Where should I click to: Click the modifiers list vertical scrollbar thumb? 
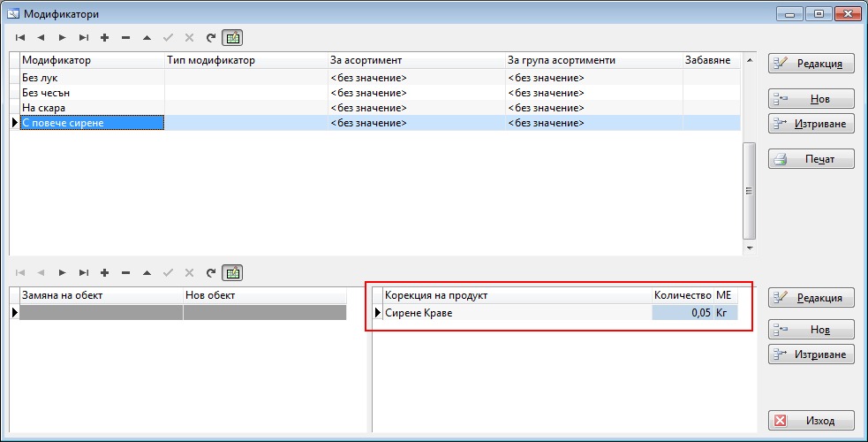tap(750, 190)
